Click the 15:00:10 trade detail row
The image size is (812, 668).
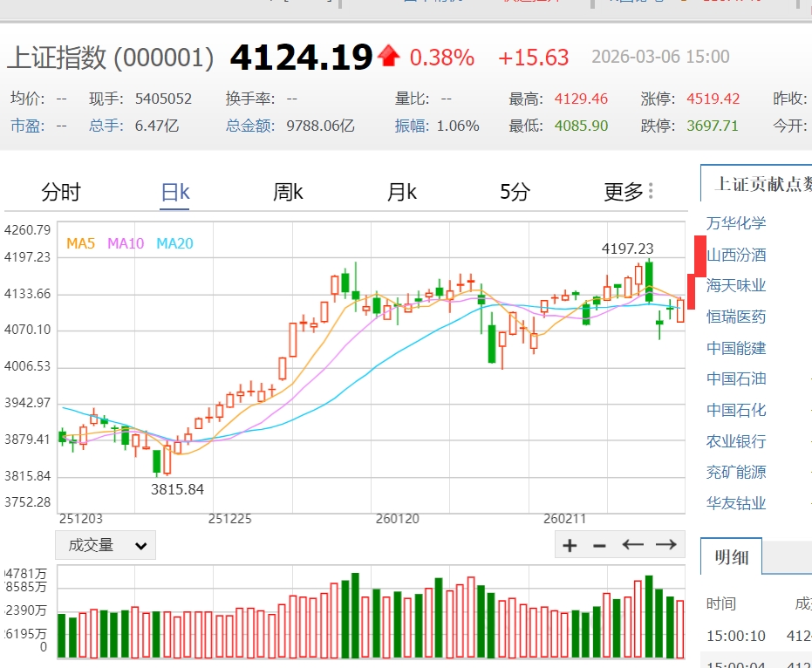pyautogui.click(x=756, y=636)
